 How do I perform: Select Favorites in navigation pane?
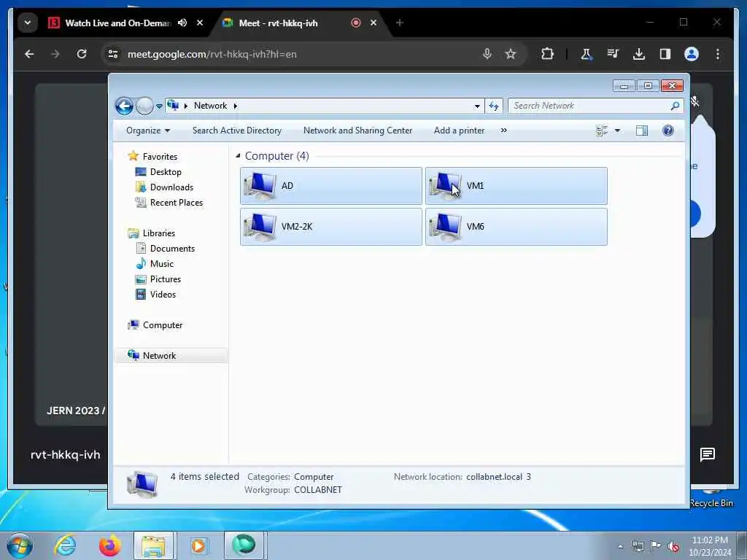tap(152, 157)
